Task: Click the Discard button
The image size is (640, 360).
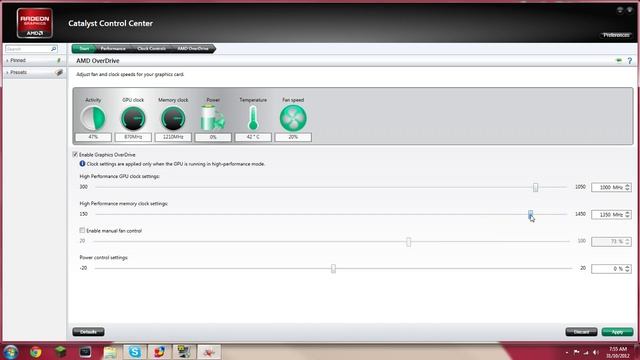Action: pos(581,332)
